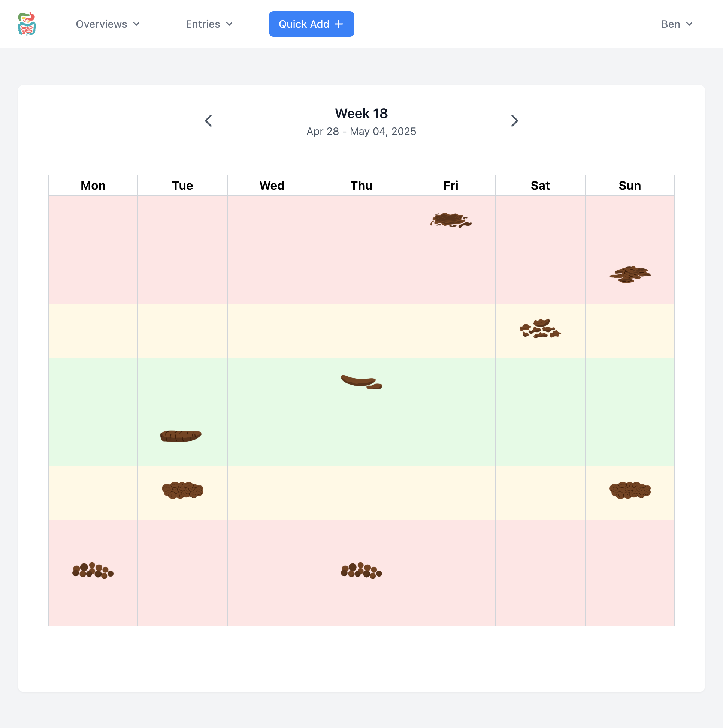This screenshot has width=723, height=728.
Task: Select Monday's hard lumps stool entry
Action: click(x=93, y=571)
